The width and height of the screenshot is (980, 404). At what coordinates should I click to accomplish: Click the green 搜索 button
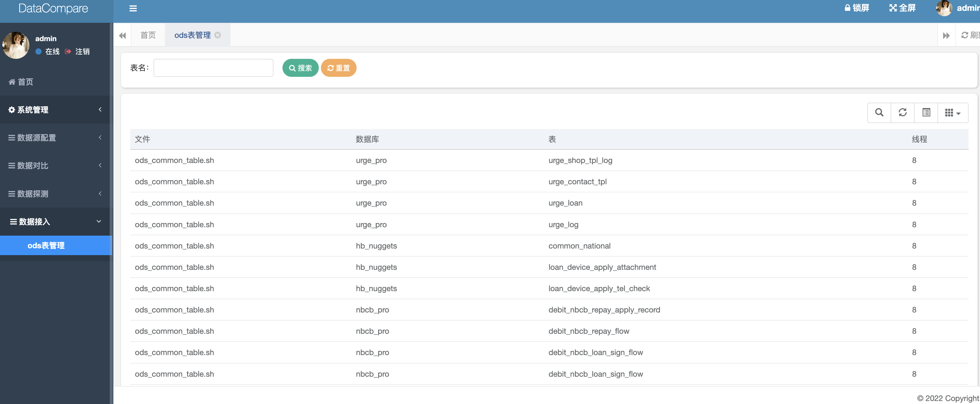[300, 68]
